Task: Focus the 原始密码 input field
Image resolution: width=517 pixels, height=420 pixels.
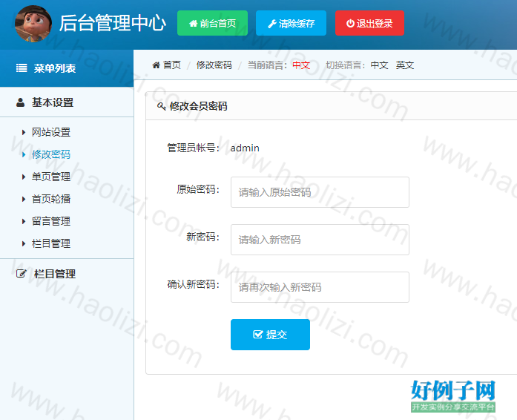Action: pos(320,192)
